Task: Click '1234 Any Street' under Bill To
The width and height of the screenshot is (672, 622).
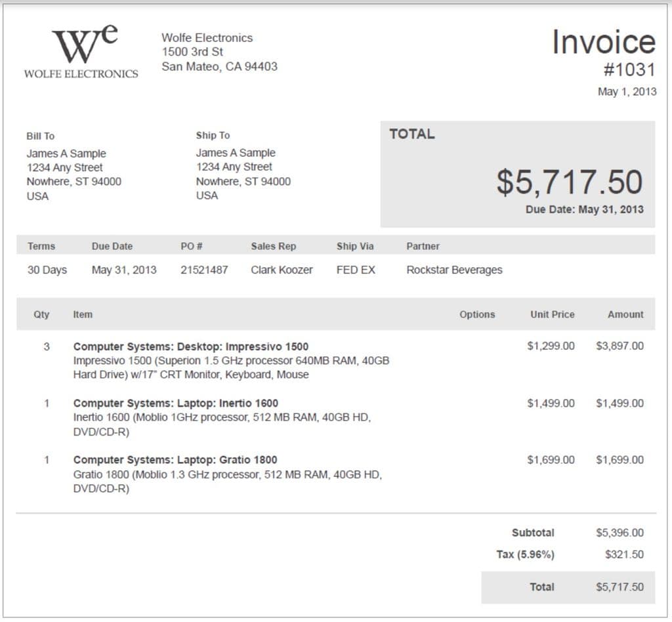Action: click(x=65, y=167)
